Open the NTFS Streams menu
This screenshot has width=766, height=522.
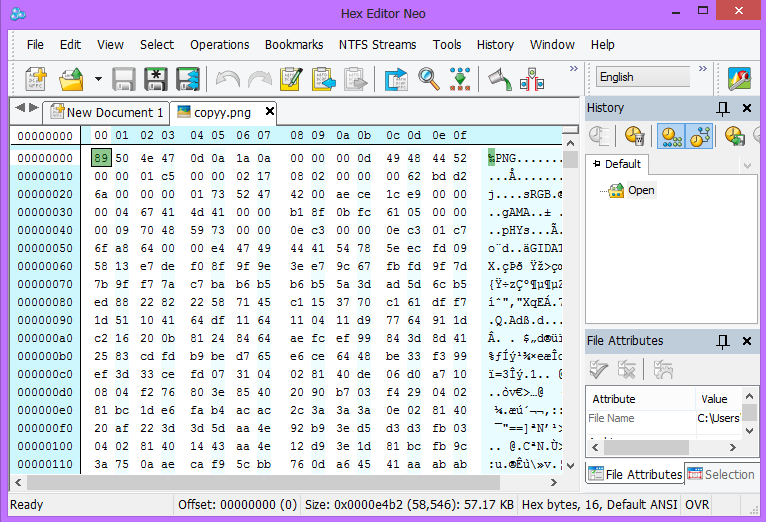pyautogui.click(x=378, y=44)
